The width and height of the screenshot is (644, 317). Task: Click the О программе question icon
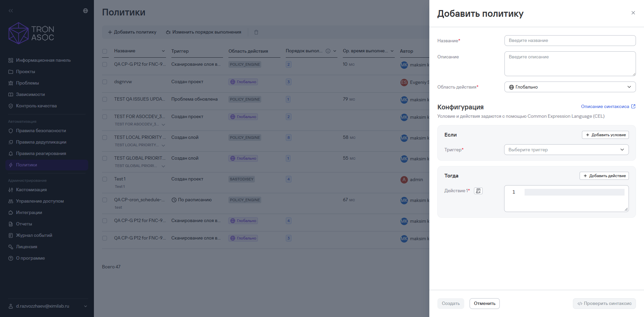pos(11,258)
